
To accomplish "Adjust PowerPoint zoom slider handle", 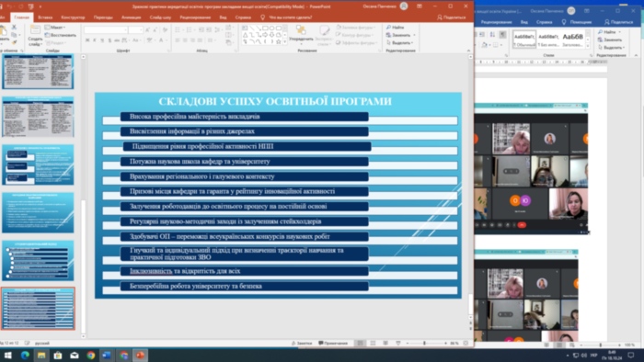I will click(x=425, y=343).
